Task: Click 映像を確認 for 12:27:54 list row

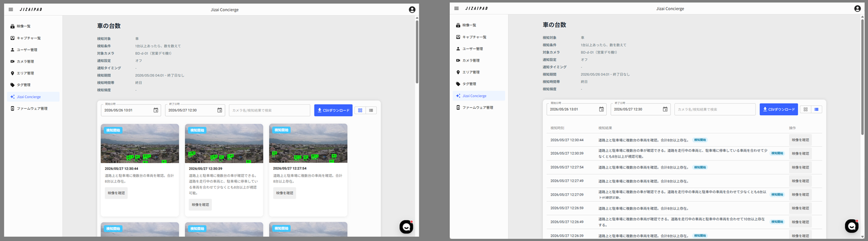Action: [800, 168]
